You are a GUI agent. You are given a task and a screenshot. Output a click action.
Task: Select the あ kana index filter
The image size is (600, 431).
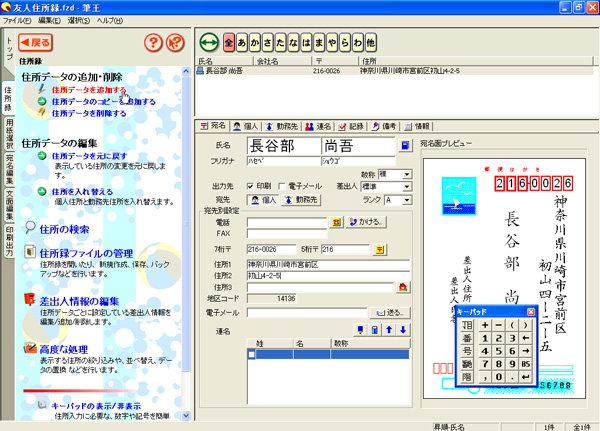tap(245, 43)
